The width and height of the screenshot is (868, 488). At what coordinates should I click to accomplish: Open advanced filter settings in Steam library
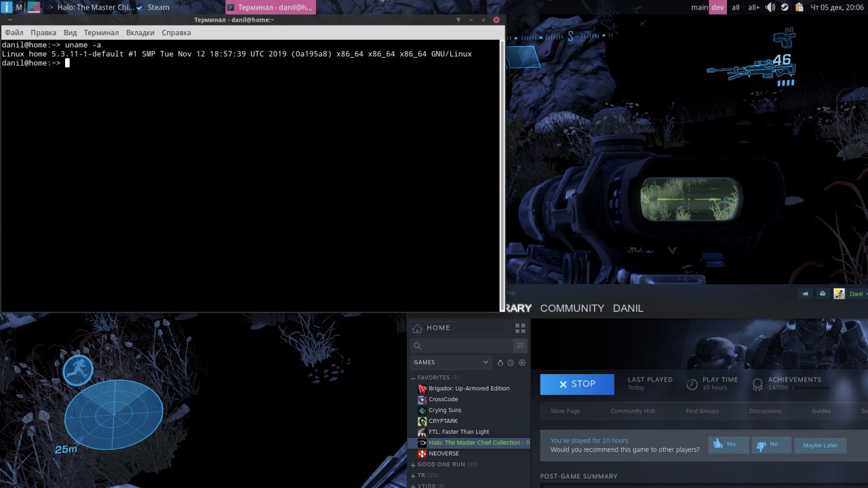pos(520,346)
